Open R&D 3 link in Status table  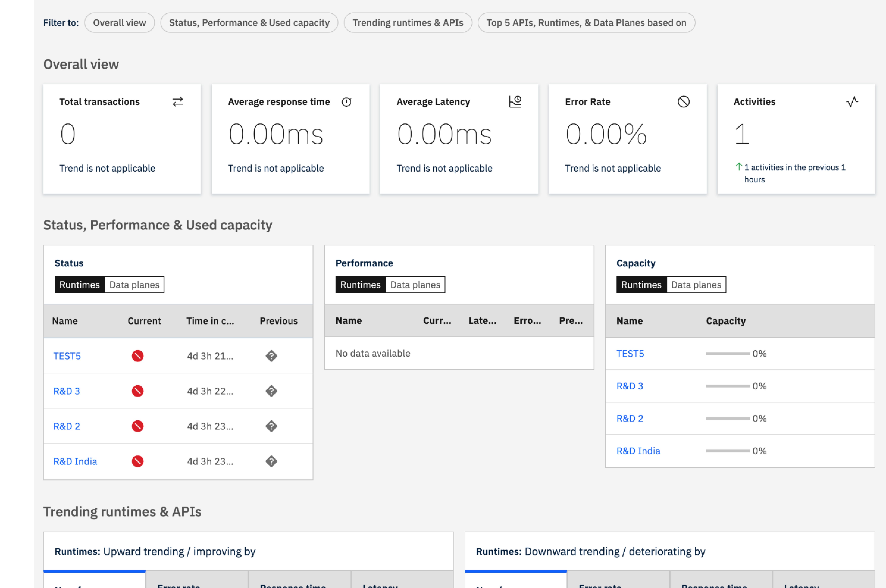[67, 391]
